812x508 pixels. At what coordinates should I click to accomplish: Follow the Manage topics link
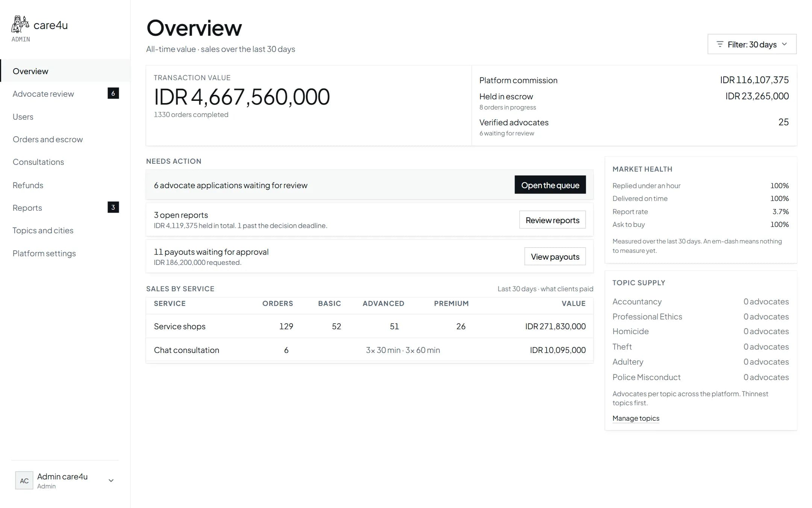636,418
